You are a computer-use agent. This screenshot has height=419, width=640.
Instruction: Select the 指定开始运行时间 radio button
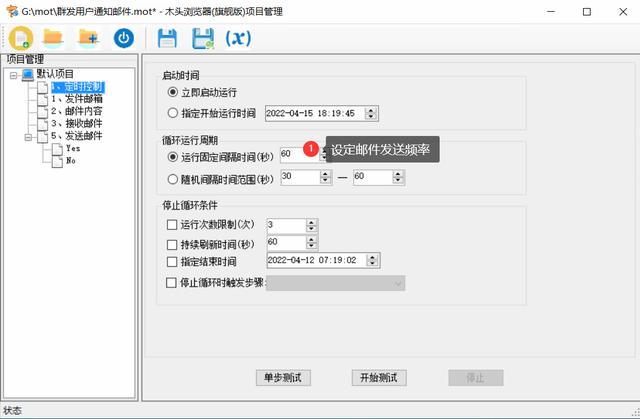(173, 113)
